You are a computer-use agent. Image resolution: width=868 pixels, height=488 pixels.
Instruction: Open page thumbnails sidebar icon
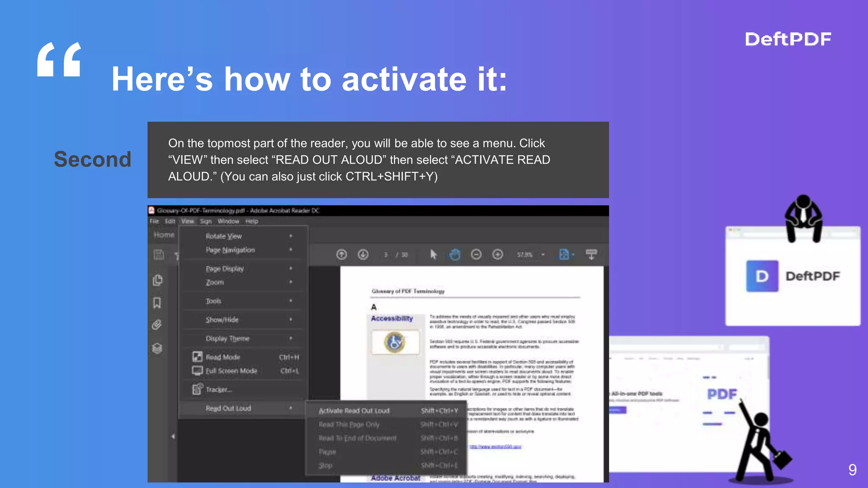(158, 280)
